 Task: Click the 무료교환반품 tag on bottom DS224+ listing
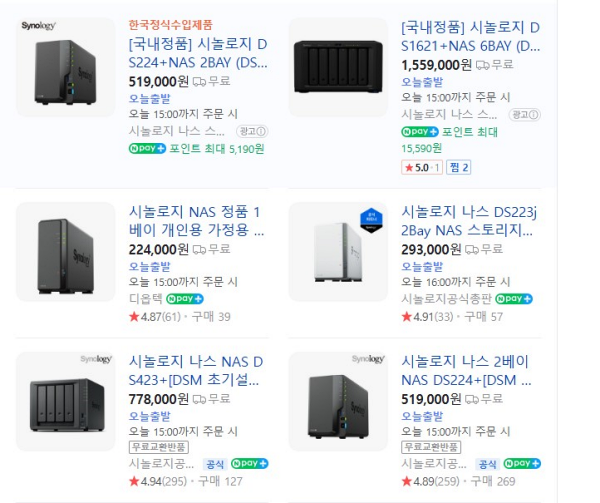[431, 447]
